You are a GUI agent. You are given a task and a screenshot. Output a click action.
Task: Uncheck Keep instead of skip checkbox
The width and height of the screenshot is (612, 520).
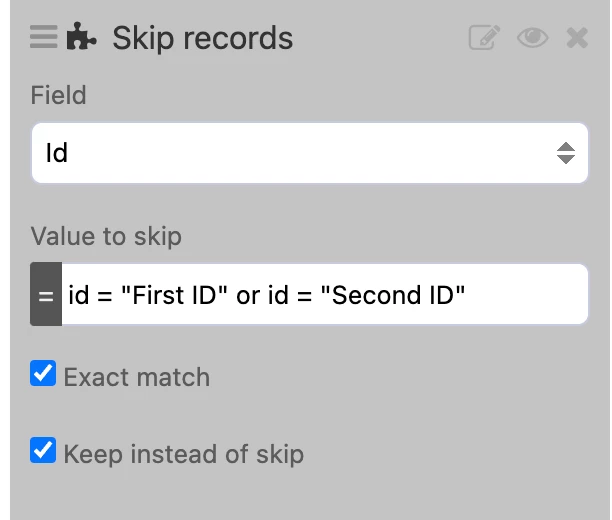point(43,451)
